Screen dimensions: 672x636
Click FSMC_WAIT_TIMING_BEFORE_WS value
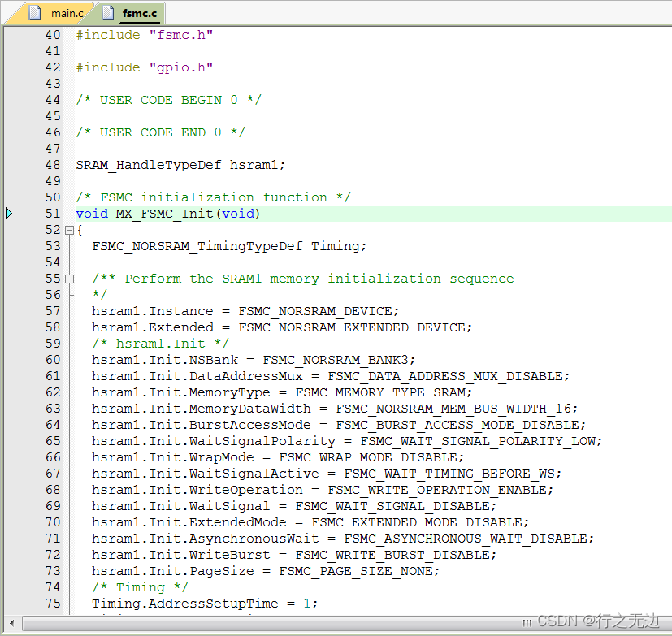click(449, 474)
